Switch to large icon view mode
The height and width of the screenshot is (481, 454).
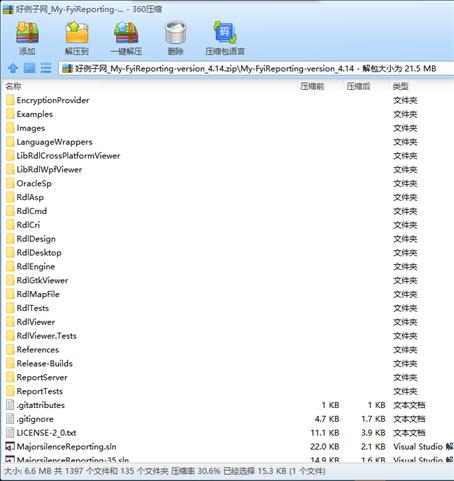[x=29, y=68]
